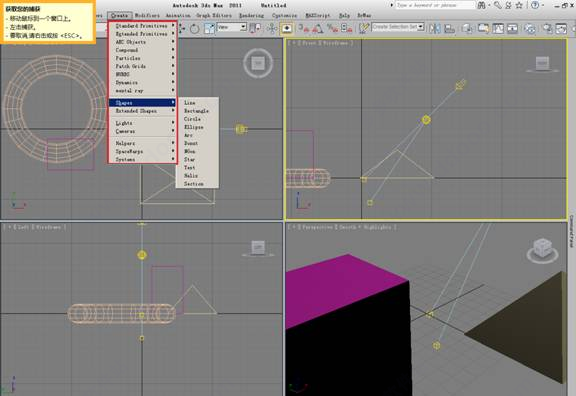Choose Rectangle from Shapes submenu
Image resolution: width=576 pixels, height=396 pixels.
(x=197, y=111)
